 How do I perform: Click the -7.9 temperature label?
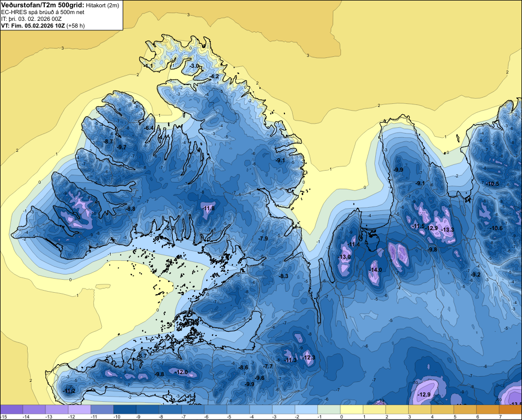point(263,238)
